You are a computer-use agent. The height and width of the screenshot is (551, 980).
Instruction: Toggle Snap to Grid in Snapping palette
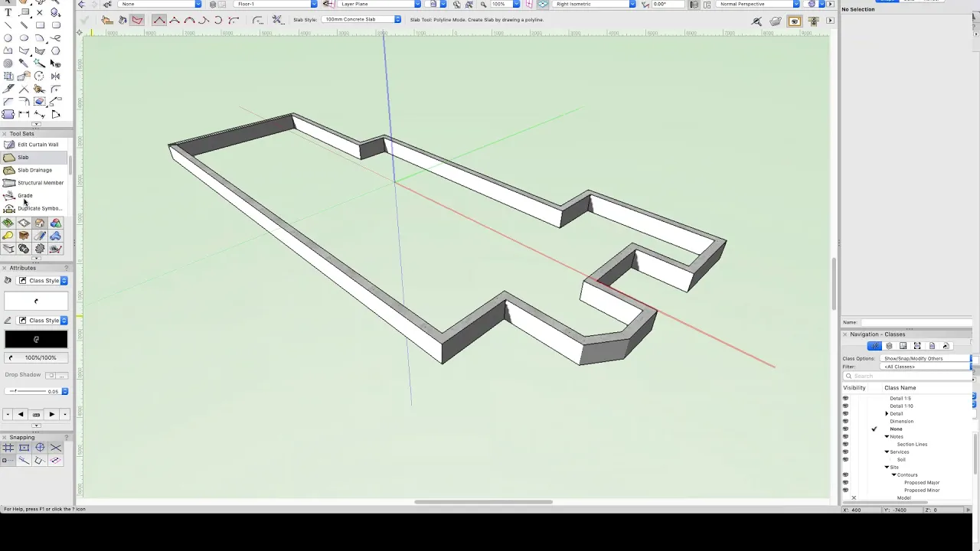8,448
